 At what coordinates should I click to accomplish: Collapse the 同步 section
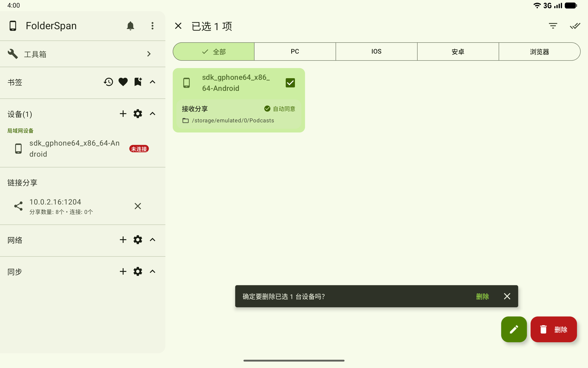coord(152,271)
